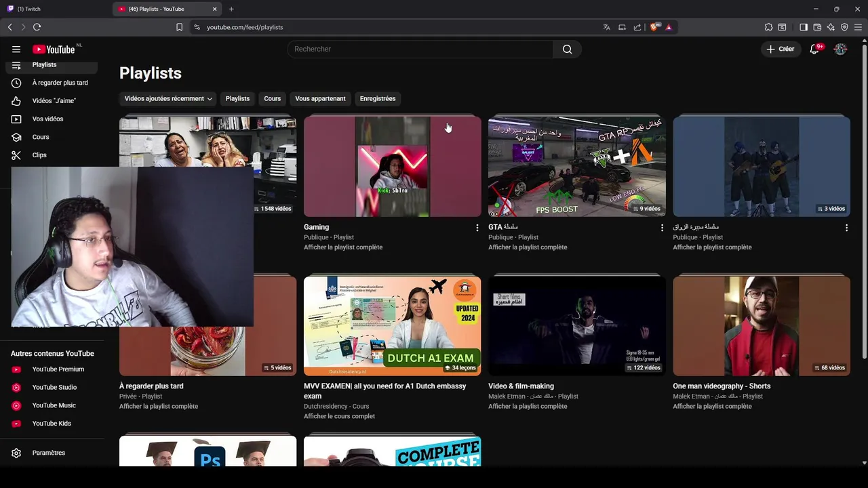Screen dimensions: 868x488
Task: Open 'MVV EXAMEN| all you need' course title
Action: [384, 391]
